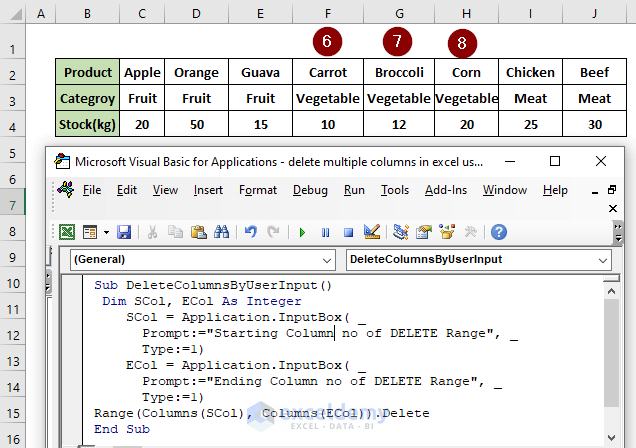
Task: Click the Categroy label cell
Action: (88, 98)
